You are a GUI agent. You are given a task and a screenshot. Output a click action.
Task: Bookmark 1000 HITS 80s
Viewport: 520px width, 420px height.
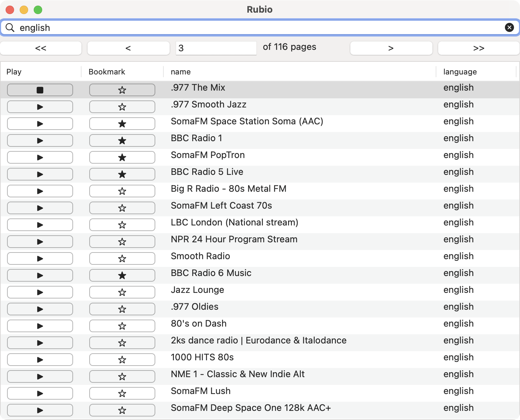click(x=122, y=360)
